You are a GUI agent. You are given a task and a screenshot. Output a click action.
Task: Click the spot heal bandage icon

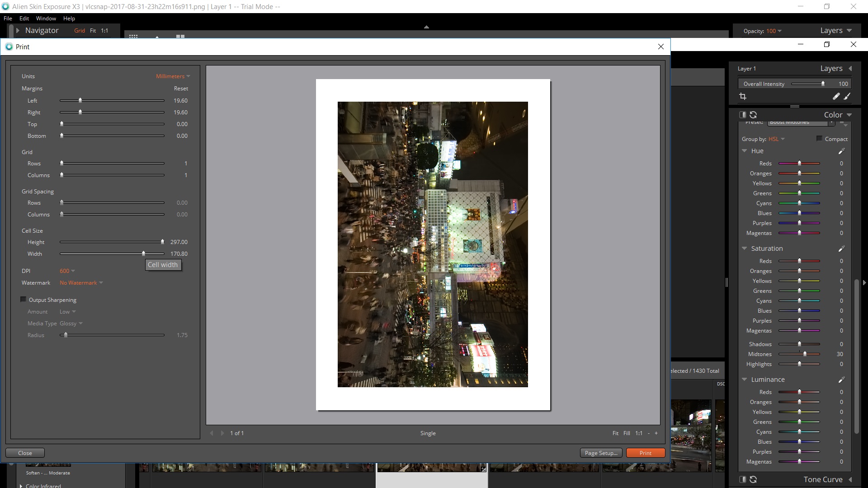tap(836, 96)
